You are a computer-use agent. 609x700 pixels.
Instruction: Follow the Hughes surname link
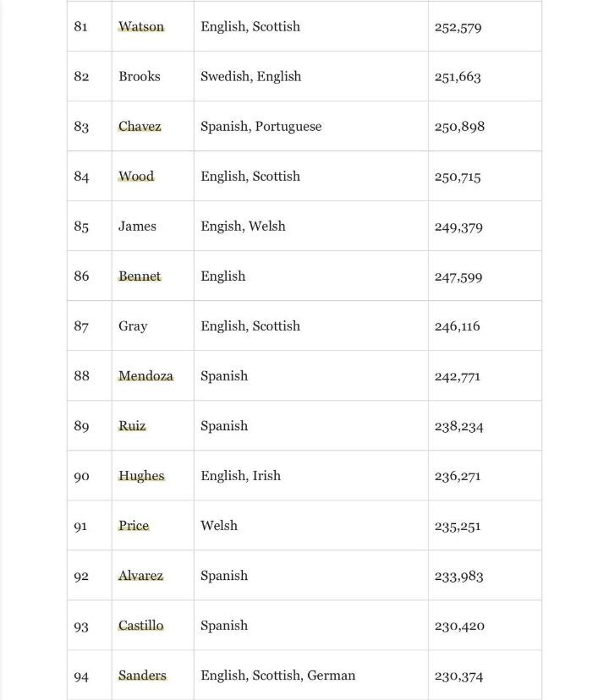pyautogui.click(x=141, y=475)
